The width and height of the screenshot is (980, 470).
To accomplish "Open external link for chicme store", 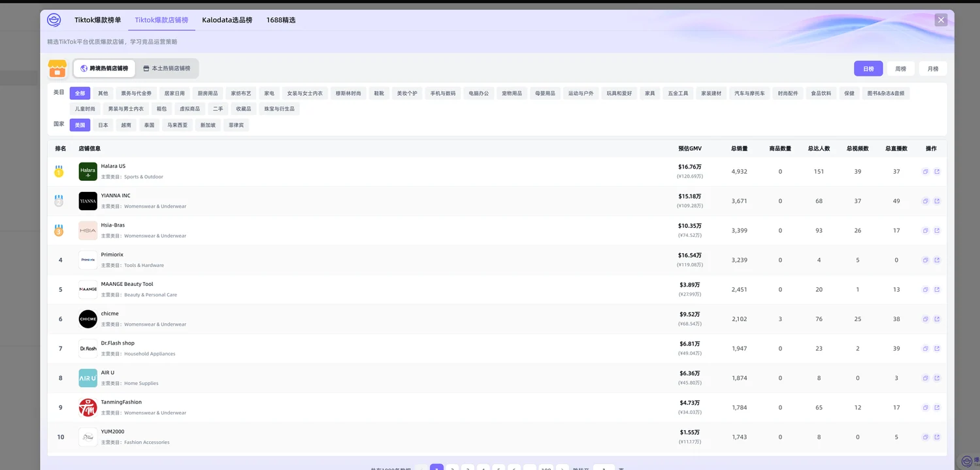I will click(x=937, y=319).
